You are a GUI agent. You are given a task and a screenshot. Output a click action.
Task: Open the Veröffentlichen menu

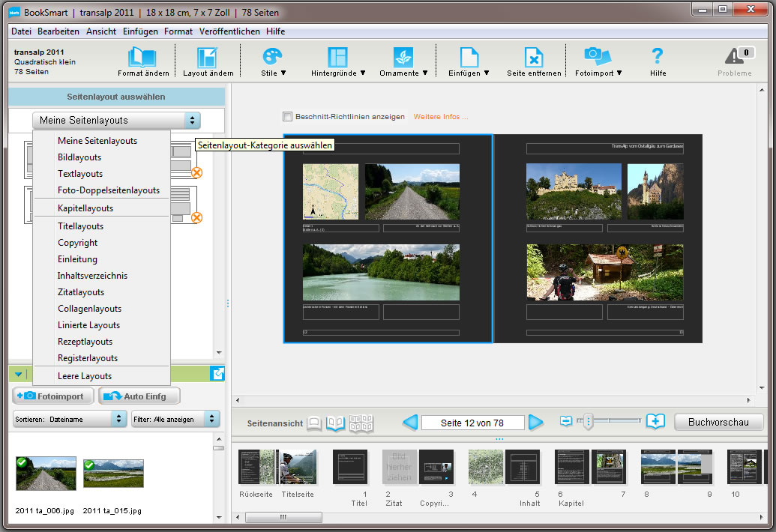coord(229,31)
